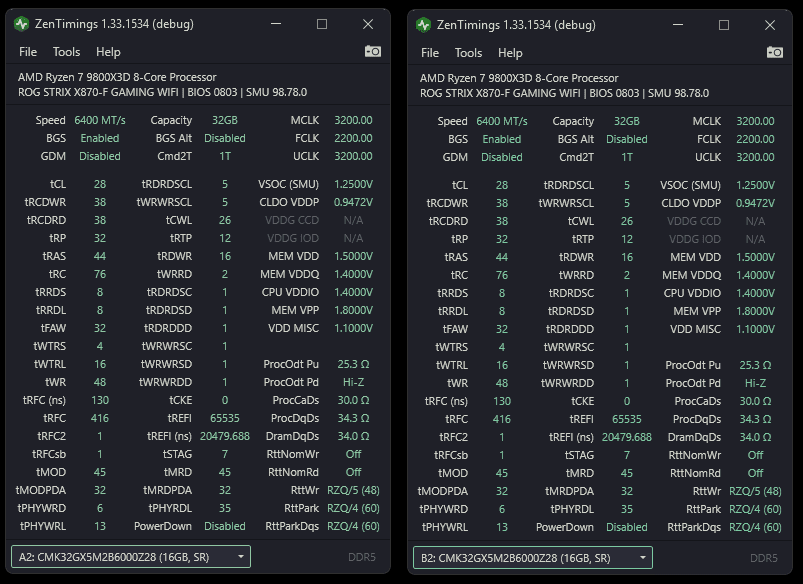
Task: Click MEM VPP 1.8000V in right window
Action: tap(755, 311)
